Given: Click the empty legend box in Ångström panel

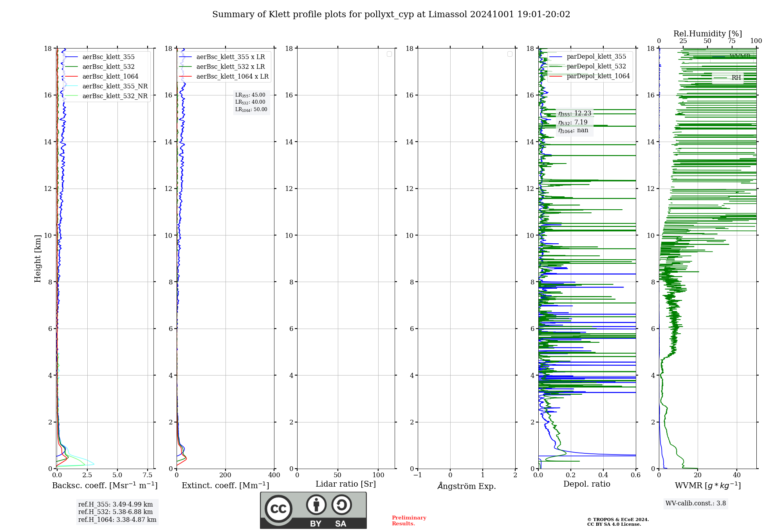Looking at the screenshot, I should (x=510, y=54).
